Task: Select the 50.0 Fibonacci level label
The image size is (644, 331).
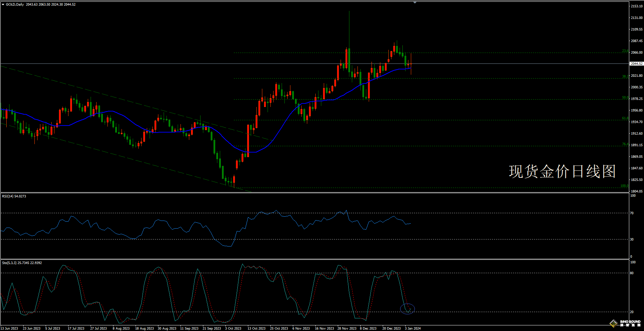Action: (625, 98)
